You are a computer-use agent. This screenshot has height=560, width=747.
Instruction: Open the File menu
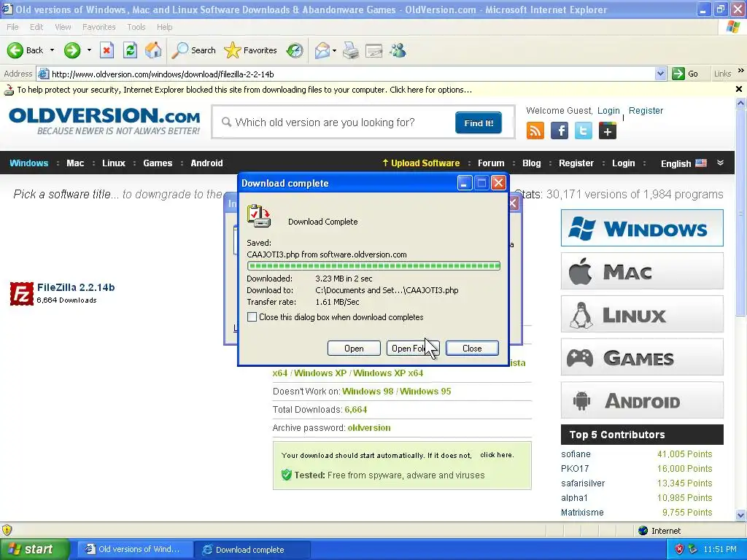tap(13, 27)
